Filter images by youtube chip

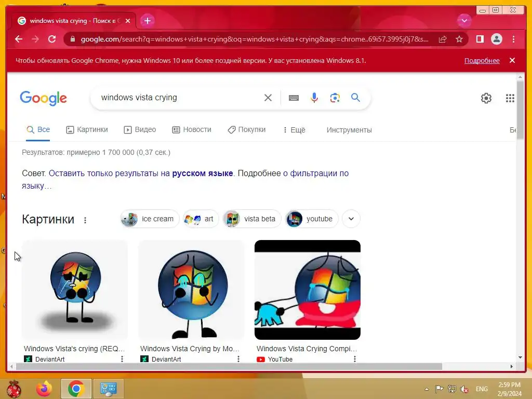click(312, 219)
